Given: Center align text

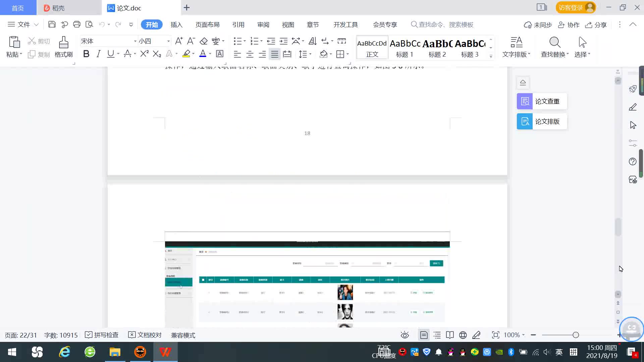Looking at the screenshot, I should tap(250, 54).
